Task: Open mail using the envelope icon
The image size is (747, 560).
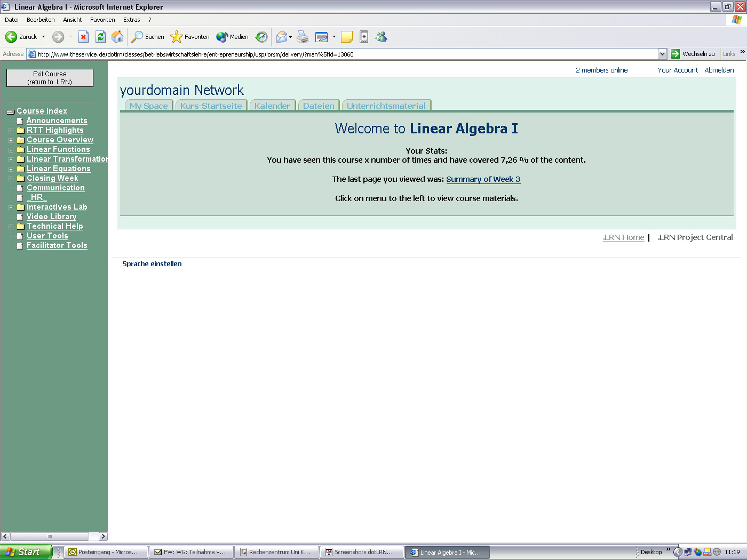Action: coord(281,36)
